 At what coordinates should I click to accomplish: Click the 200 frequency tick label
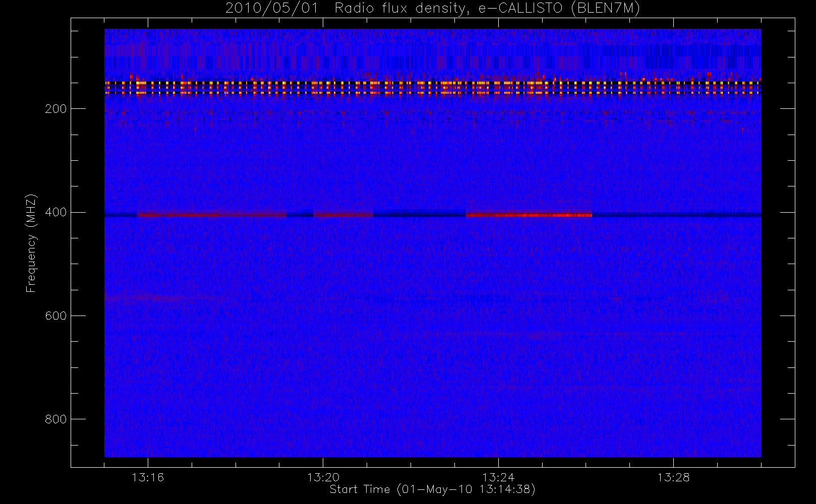click(55, 109)
